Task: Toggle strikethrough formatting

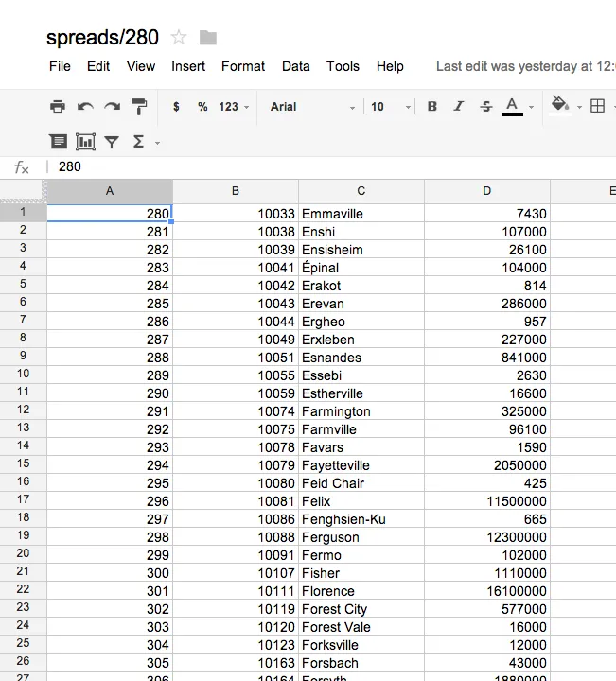Action: 485,106
